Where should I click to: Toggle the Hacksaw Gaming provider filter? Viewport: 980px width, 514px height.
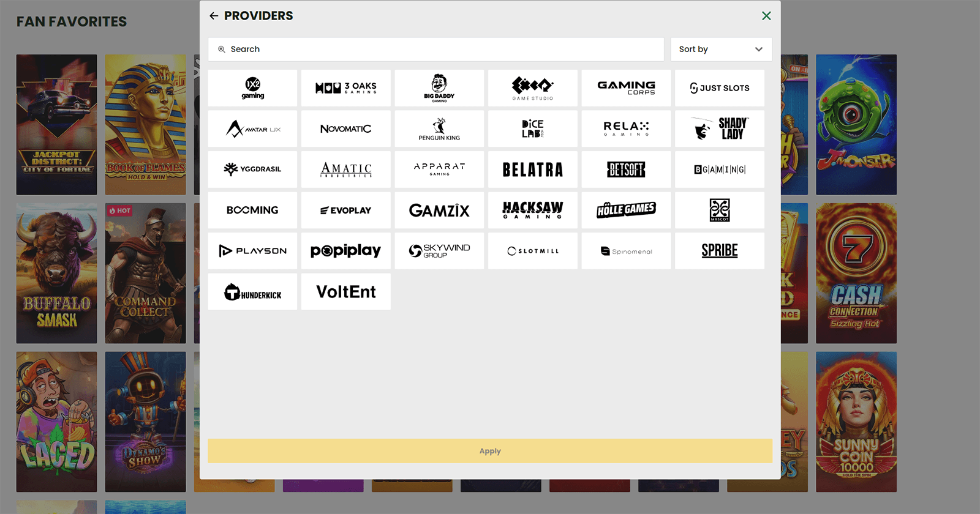pos(533,210)
